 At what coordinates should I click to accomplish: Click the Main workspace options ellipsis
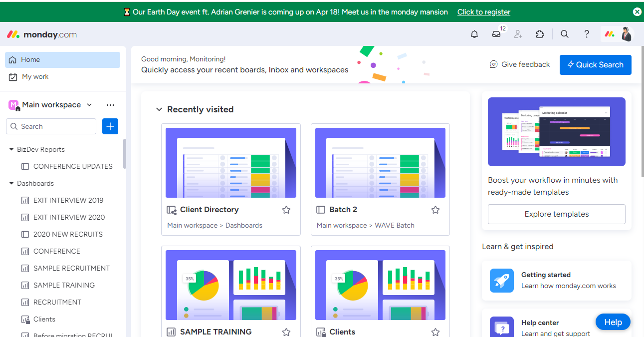click(x=110, y=105)
